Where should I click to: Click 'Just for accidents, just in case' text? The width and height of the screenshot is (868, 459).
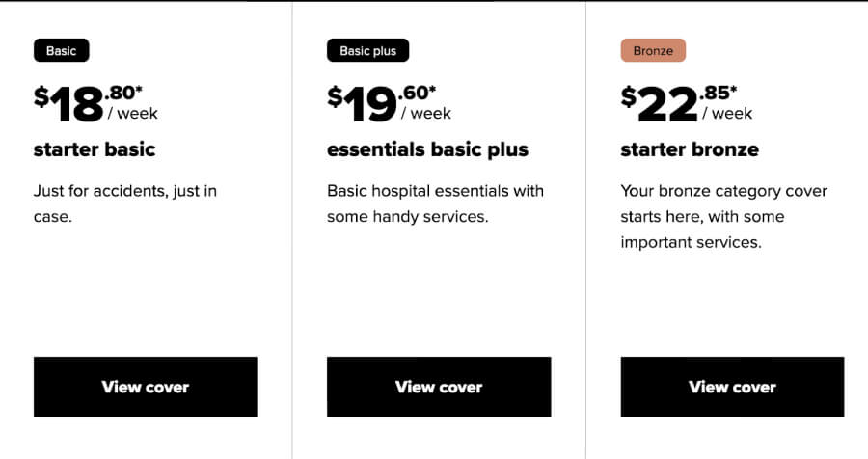[x=125, y=203]
